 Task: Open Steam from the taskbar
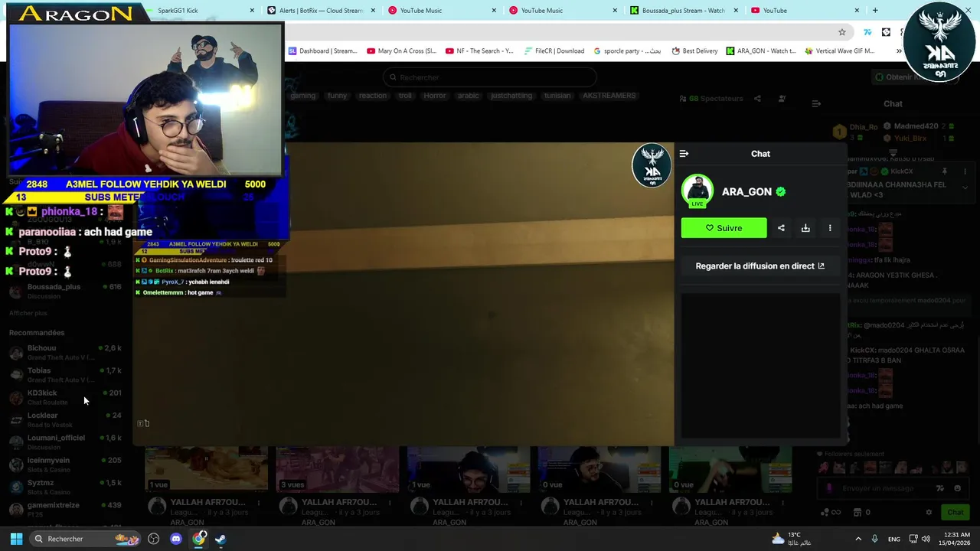pos(220,539)
